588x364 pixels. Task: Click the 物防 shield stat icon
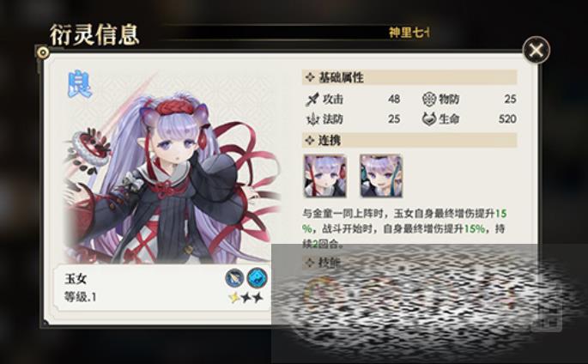(x=429, y=99)
